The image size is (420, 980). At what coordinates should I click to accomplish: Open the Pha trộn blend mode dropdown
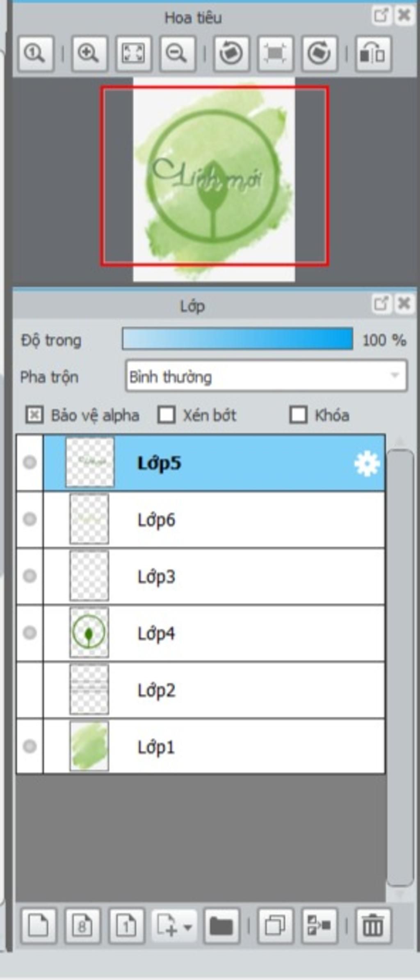[267, 376]
